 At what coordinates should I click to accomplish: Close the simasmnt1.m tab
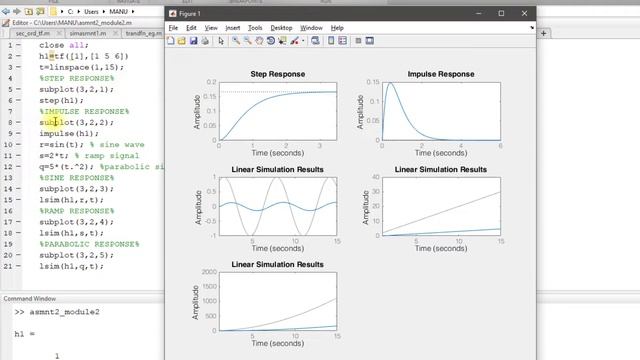pyautogui.click(x=116, y=33)
